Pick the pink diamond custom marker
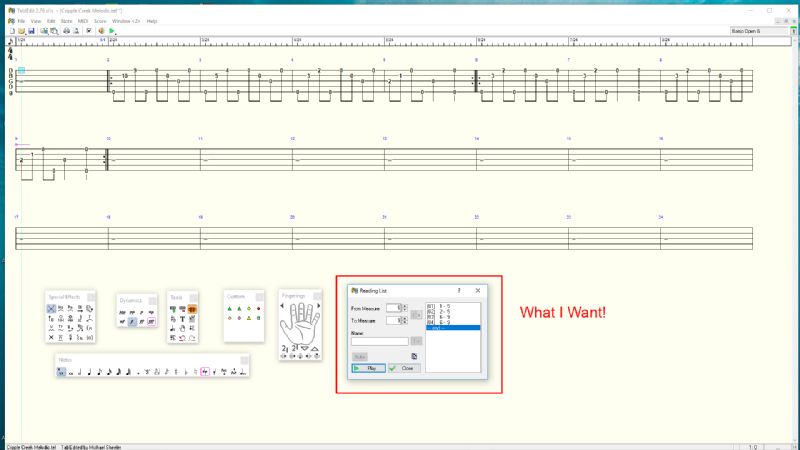Screen dimensions: 800x450 tap(239, 318)
